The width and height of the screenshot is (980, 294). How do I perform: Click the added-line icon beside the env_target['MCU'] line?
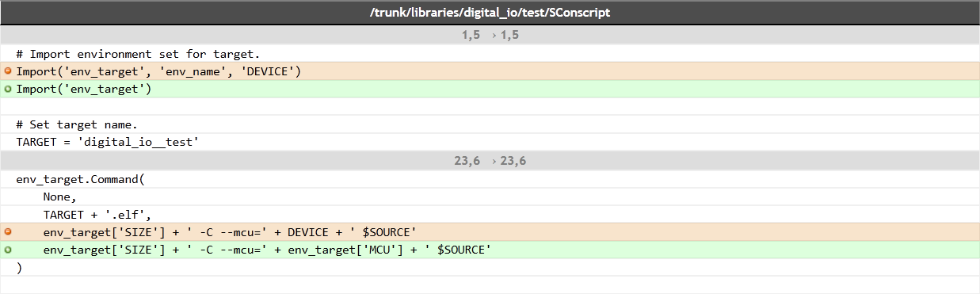pyautogui.click(x=8, y=250)
